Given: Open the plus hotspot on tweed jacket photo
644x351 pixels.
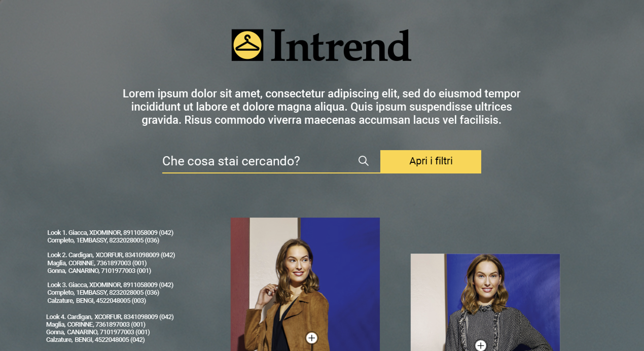Looking at the screenshot, I should [x=480, y=345].
